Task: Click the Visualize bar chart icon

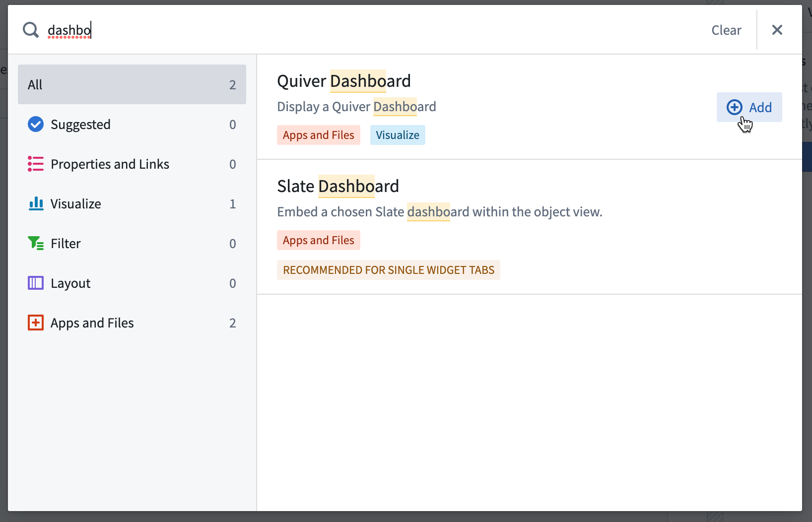Action: point(36,203)
